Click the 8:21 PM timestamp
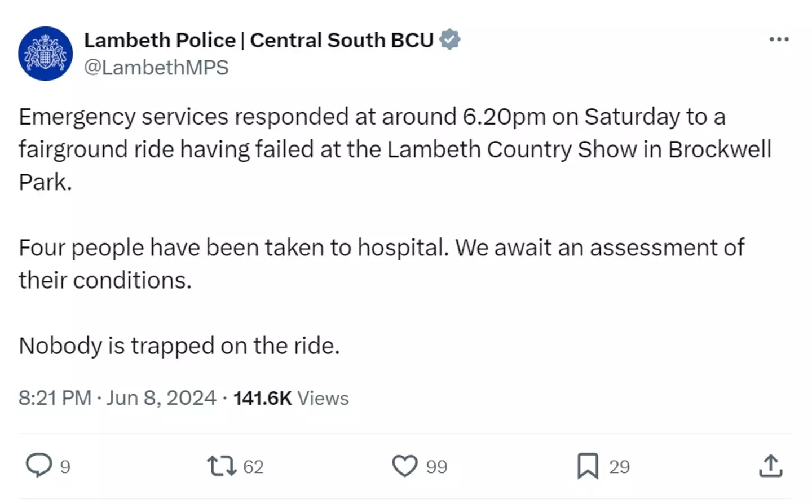 [x=55, y=398]
